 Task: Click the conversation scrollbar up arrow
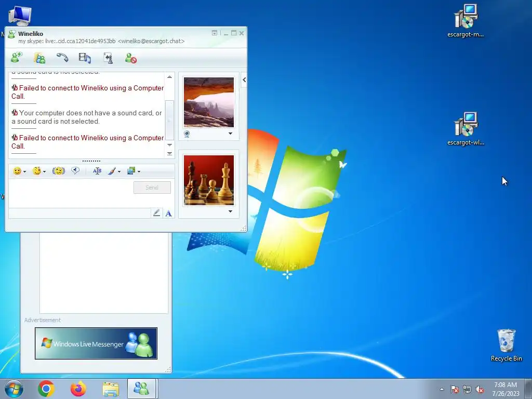point(169,77)
